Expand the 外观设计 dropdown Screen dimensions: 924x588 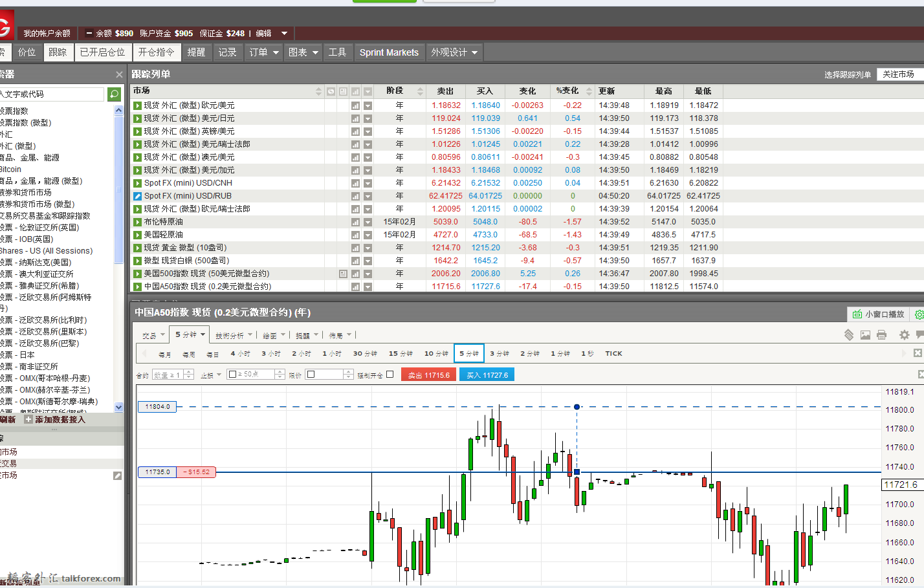click(x=455, y=52)
